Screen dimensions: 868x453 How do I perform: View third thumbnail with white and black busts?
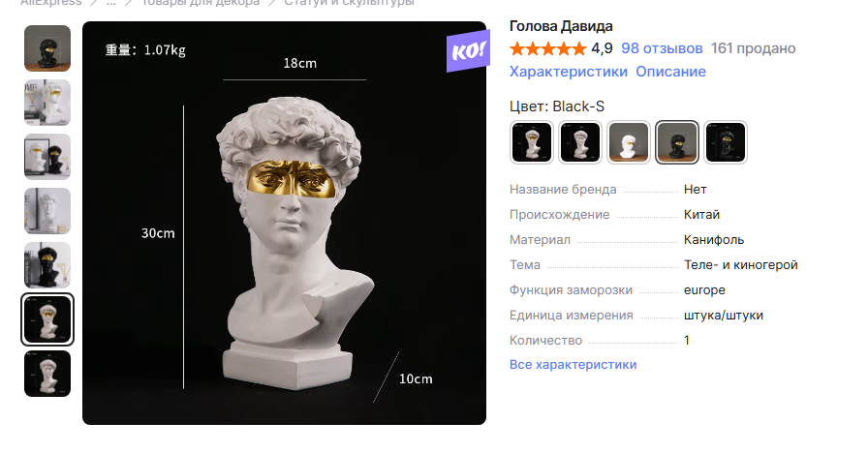coord(47,157)
